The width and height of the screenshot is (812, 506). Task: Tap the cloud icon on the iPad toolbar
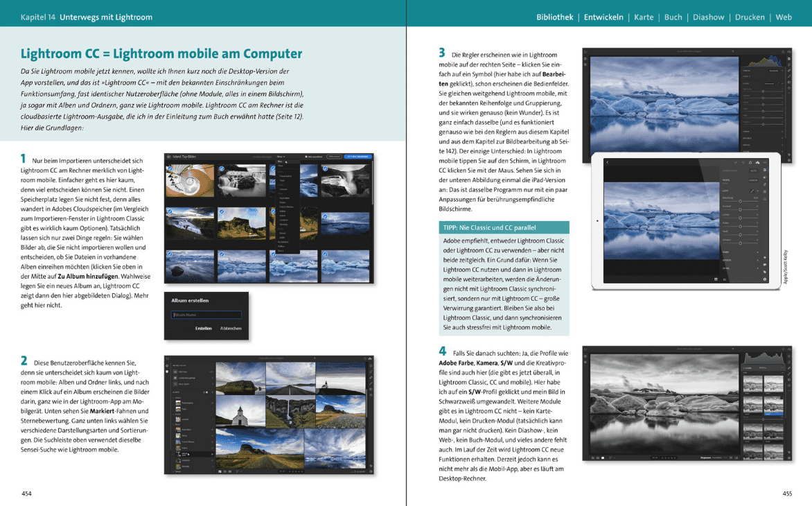(757, 162)
